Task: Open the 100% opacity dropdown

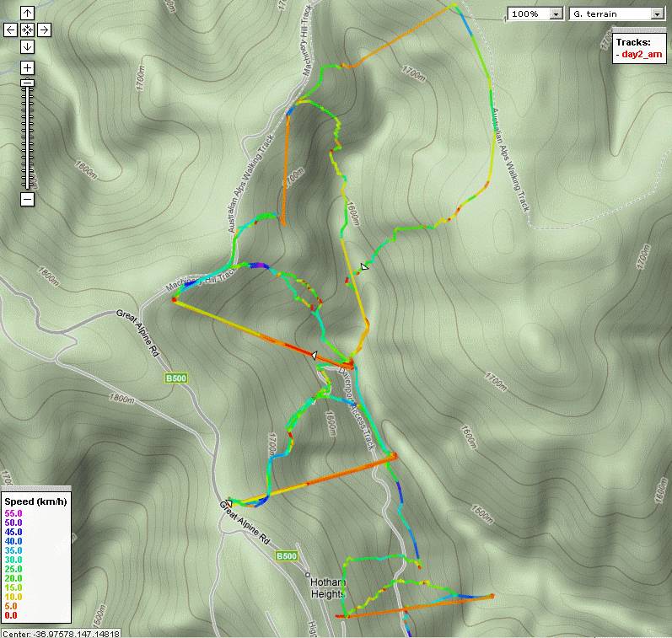Action: pos(535,14)
